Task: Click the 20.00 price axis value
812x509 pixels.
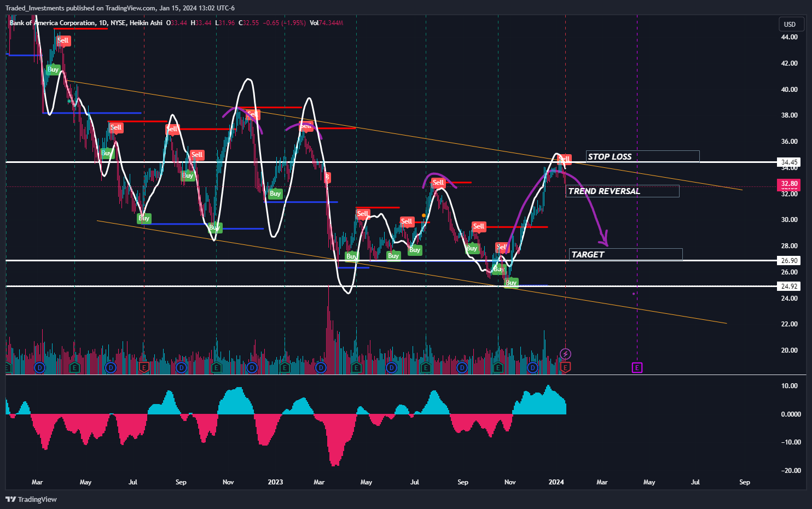Action: pyautogui.click(x=789, y=350)
